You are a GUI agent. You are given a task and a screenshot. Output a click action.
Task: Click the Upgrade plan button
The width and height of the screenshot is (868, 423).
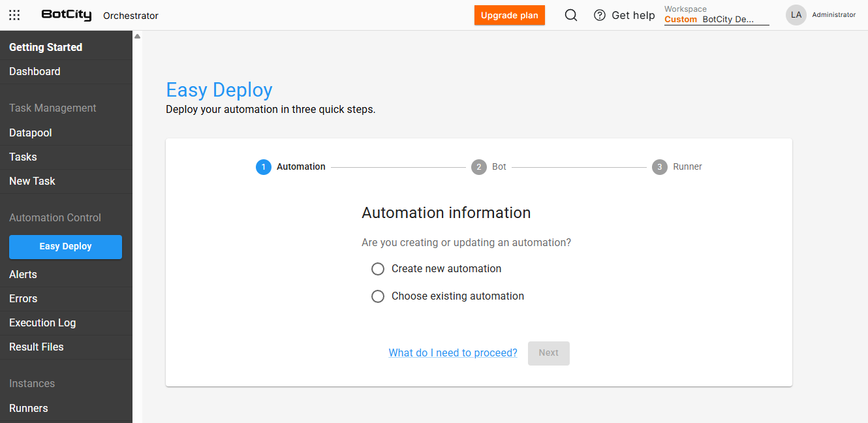(x=510, y=15)
